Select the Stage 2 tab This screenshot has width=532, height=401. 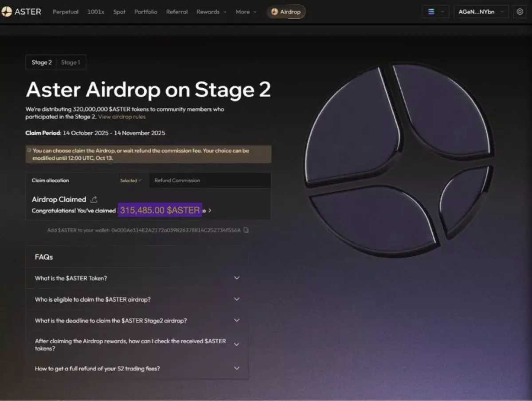click(41, 63)
